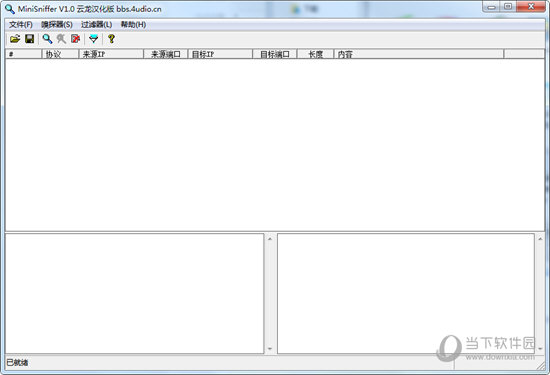This screenshot has width=550, height=375.
Task: Open the filter funnel icon
Action: coord(93,39)
